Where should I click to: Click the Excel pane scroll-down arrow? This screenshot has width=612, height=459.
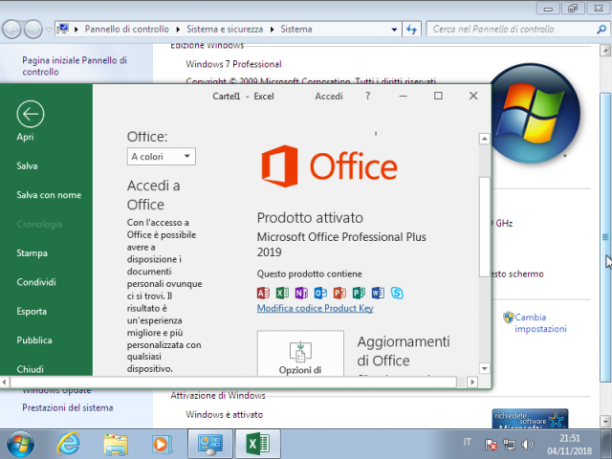pos(484,368)
